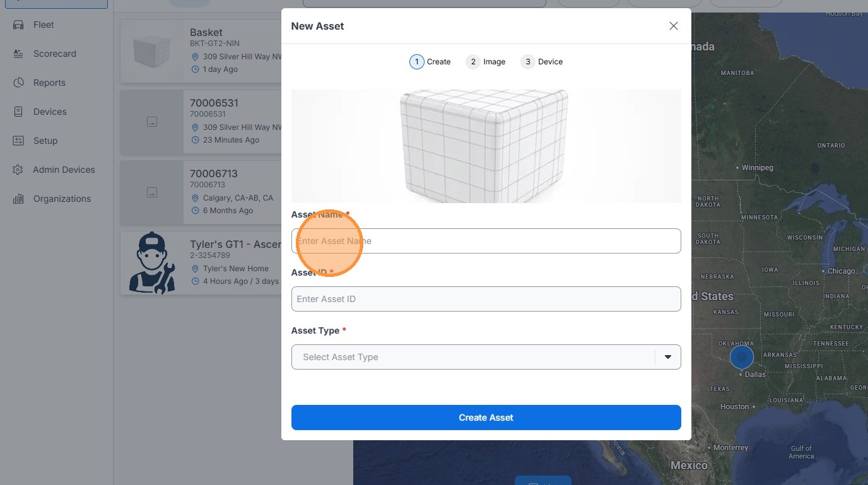Open the Select Asset Type combo box
Image resolution: width=868 pixels, height=485 pixels.
[486, 357]
